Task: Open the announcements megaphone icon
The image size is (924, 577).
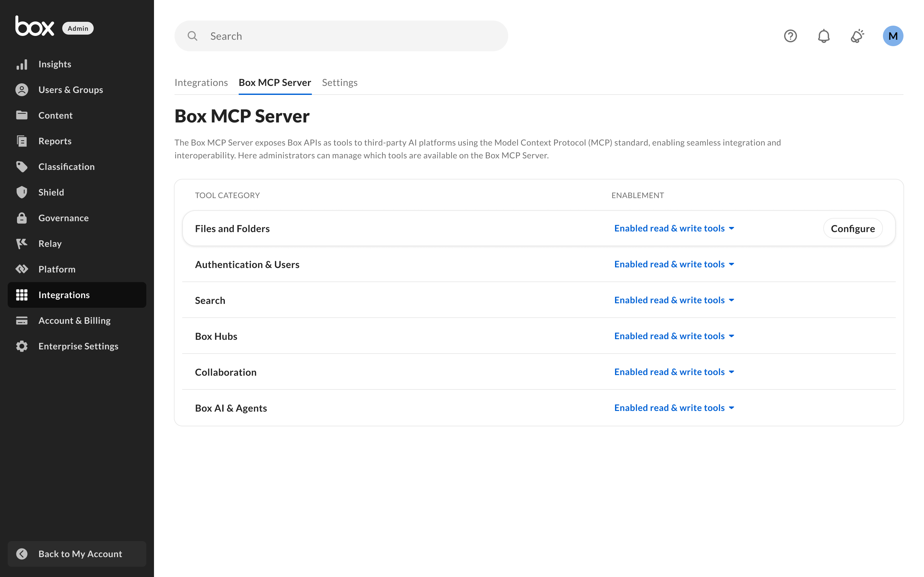Action: tap(856, 36)
